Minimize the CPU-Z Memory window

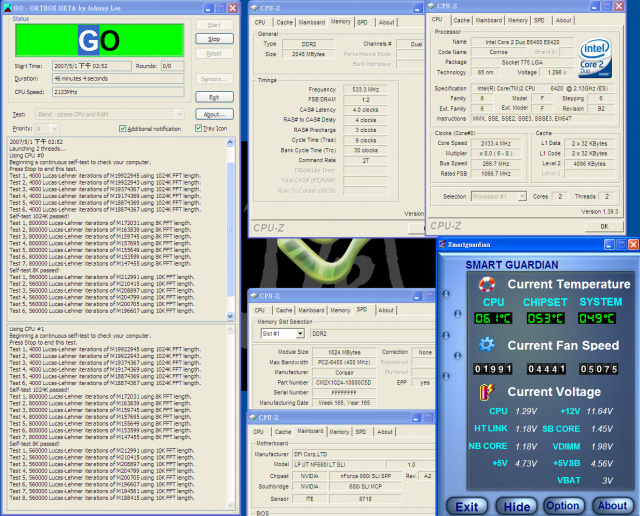pos(418,8)
